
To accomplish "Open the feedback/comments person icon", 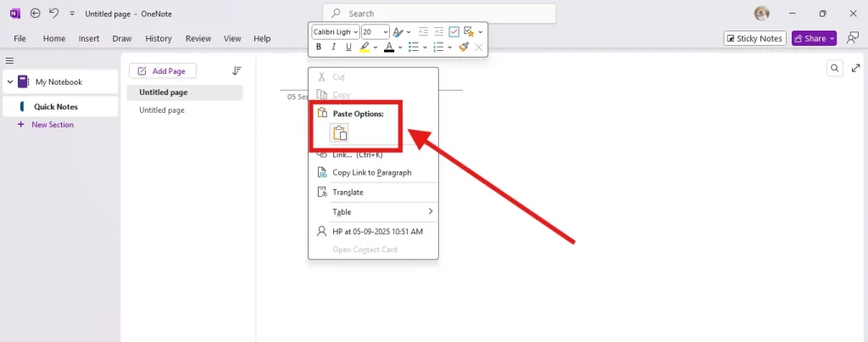I will [x=853, y=37].
